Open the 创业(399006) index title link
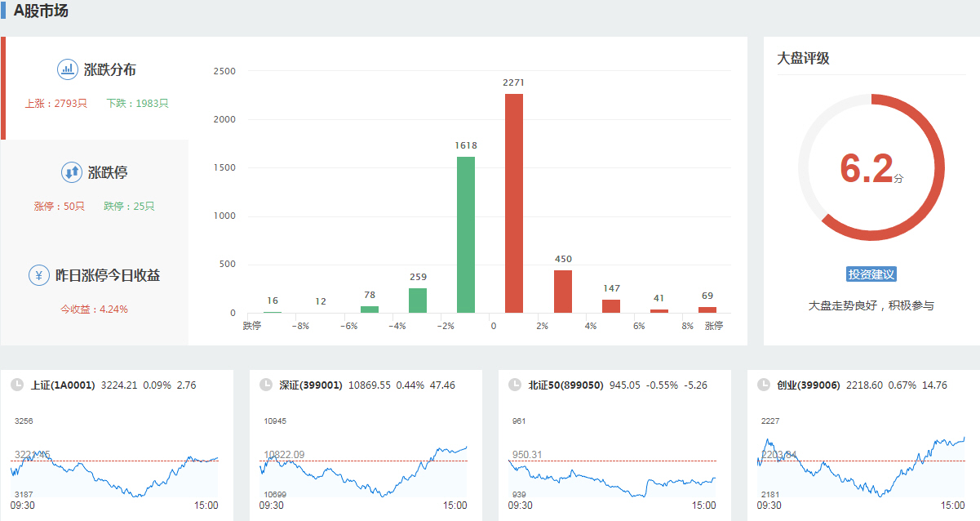 click(808, 385)
